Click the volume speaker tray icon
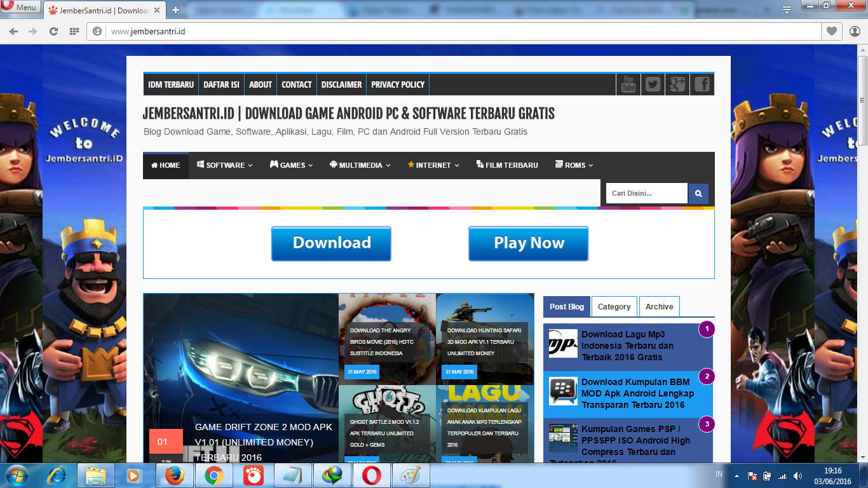This screenshot has width=868, height=488. 798,475
